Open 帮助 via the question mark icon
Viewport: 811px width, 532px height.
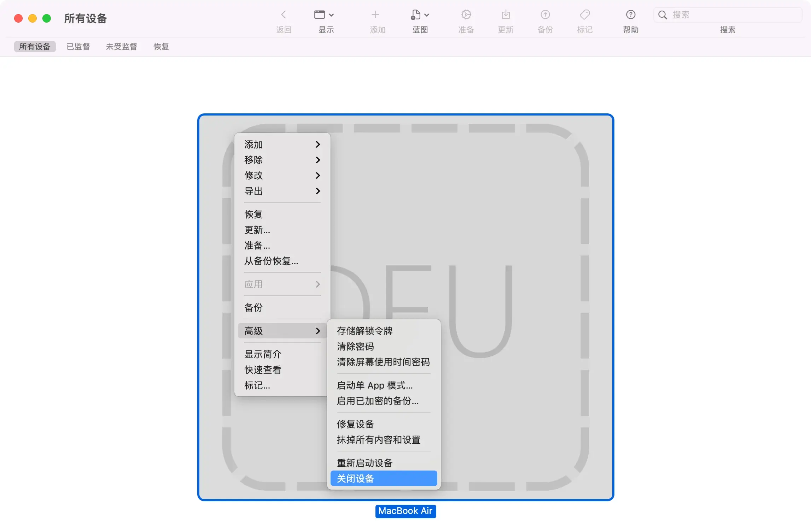[x=630, y=14]
